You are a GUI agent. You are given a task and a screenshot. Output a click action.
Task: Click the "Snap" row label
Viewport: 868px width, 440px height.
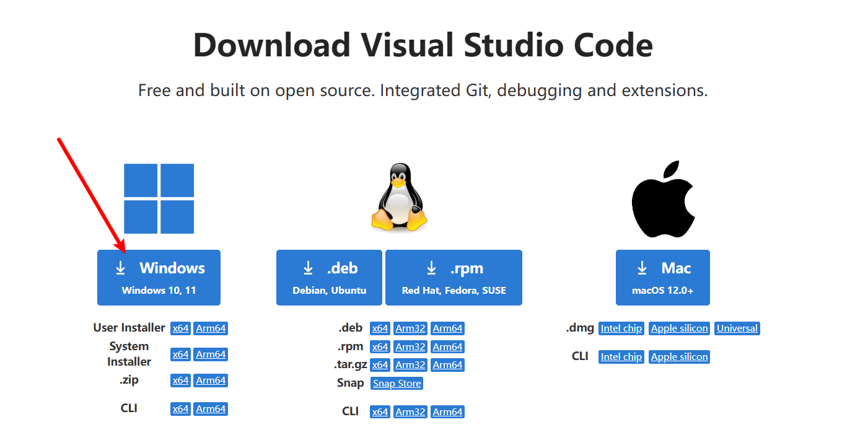pos(350,383)
